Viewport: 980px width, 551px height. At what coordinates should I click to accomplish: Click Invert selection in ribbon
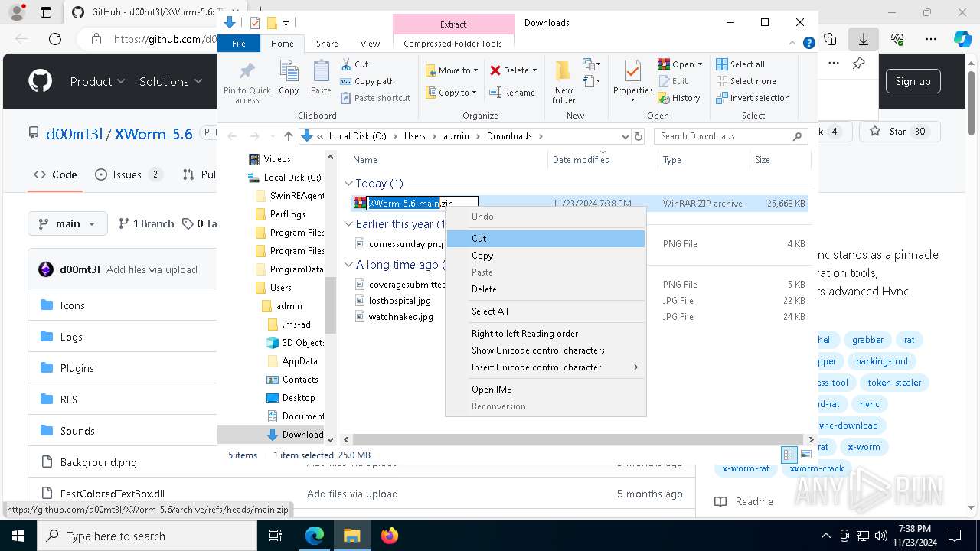coord(753,98)
